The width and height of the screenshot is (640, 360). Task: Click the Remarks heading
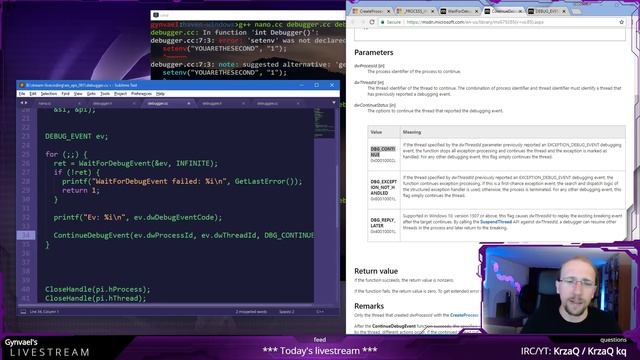(x=369, y=306)
